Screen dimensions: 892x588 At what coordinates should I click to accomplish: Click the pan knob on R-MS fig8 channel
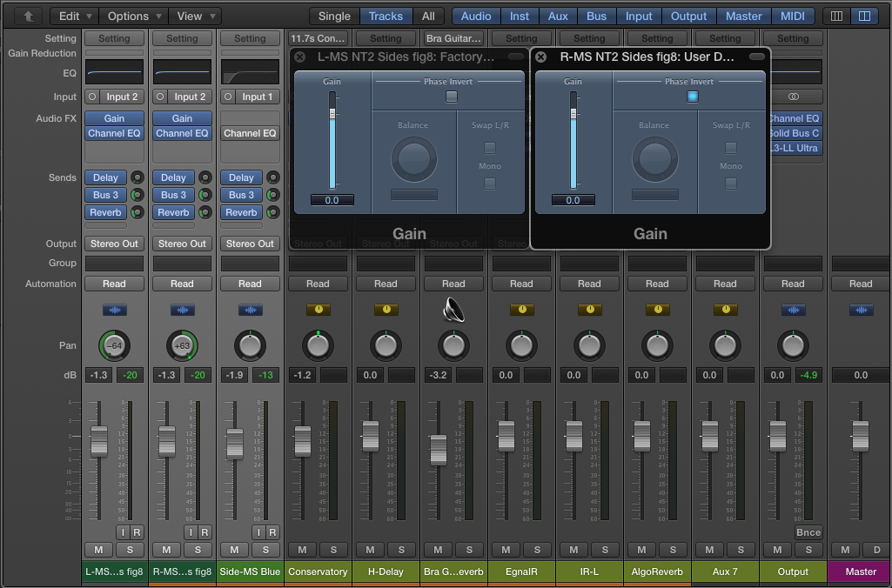click(x=182, y=345)
